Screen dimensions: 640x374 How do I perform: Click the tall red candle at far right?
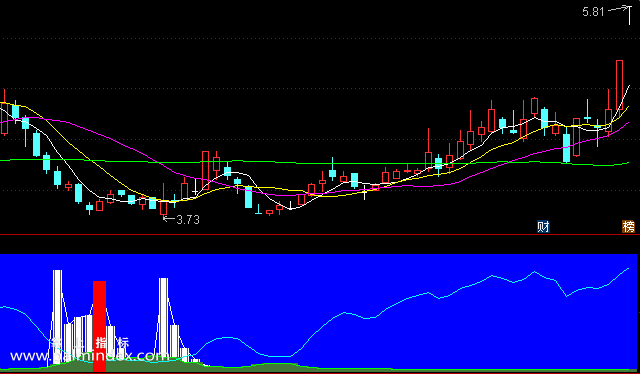619,85
